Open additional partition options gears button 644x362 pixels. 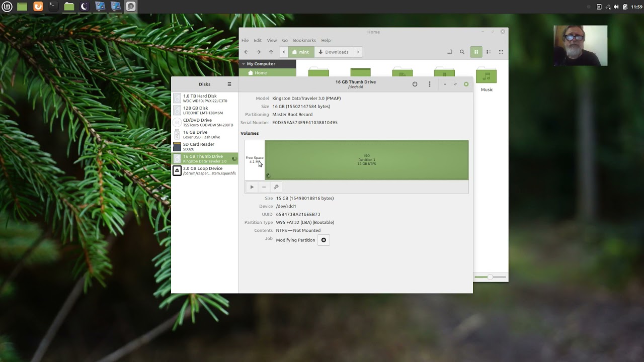click(276, 187)
